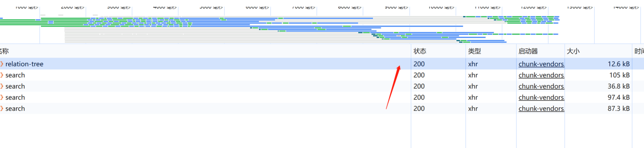Click the xhr icon of the 36.8 kB search request
This screenshot has width=644, height=148.
[2, 86]
